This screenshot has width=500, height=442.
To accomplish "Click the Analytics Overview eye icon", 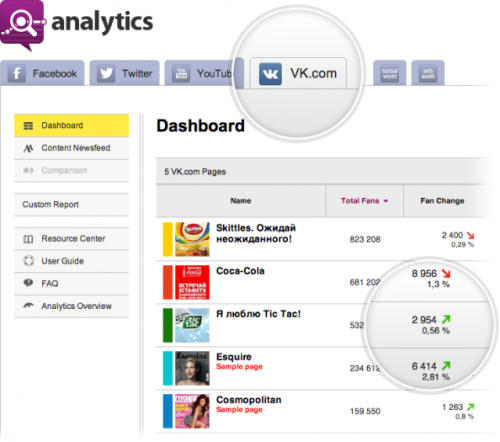I will pos(28,305).
